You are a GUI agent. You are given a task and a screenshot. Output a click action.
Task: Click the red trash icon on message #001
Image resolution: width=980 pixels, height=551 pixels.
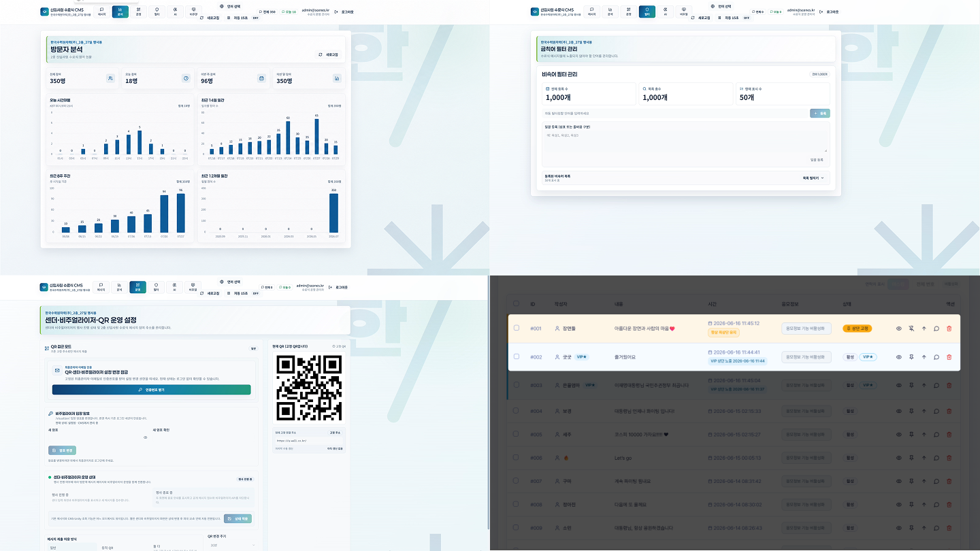tap(949, 329)
